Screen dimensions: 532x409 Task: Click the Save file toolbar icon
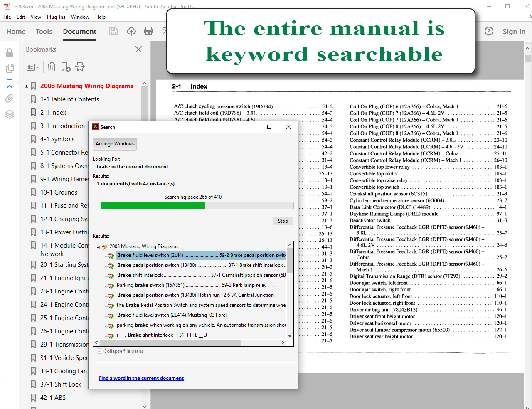pyautogui.click(x=113, y=31)
